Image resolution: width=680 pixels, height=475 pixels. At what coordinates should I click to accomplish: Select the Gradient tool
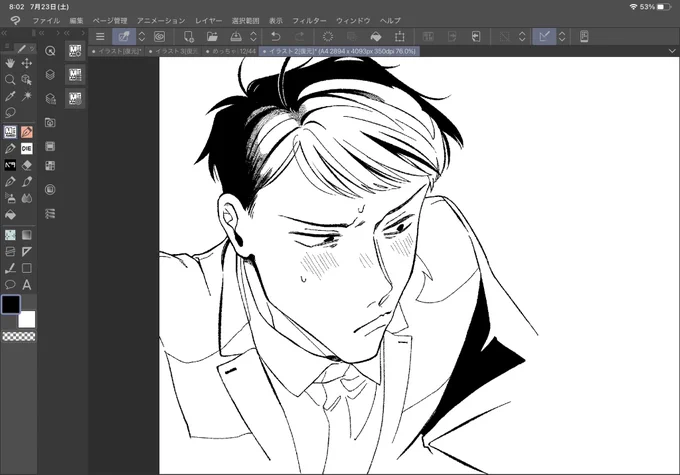click(26, 235)
